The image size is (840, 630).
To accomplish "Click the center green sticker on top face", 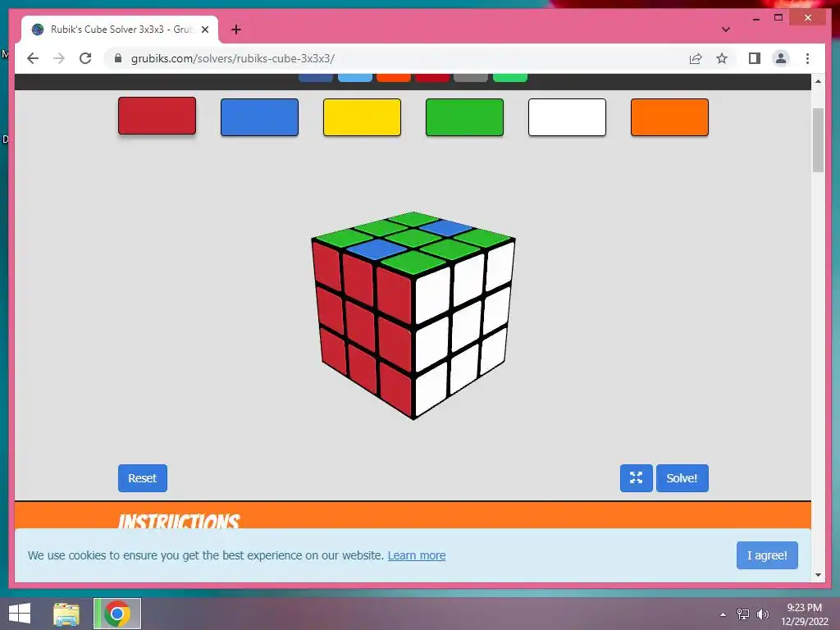I will click(413, 238).
